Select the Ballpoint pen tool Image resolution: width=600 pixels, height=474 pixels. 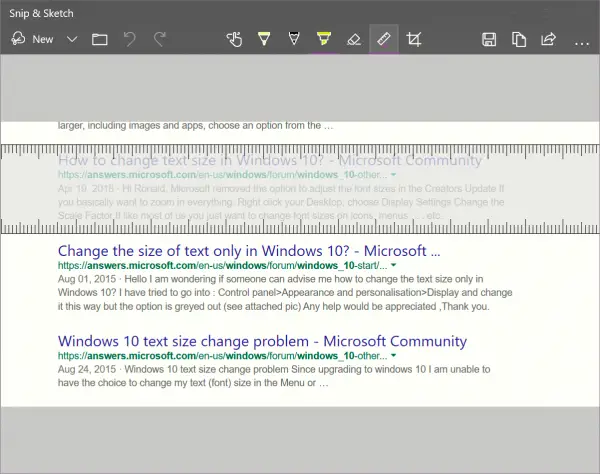click(x=264, y=39)
